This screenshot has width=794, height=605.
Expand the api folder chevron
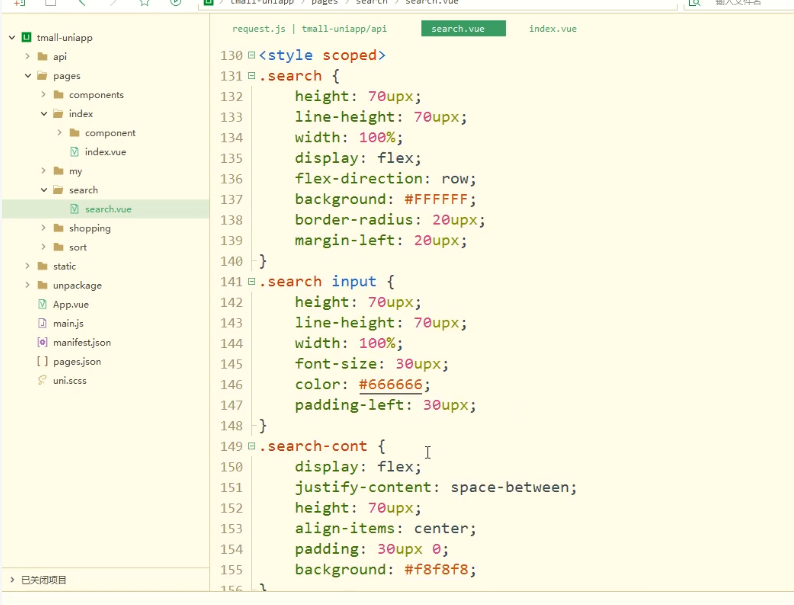(x=28, y=57)
